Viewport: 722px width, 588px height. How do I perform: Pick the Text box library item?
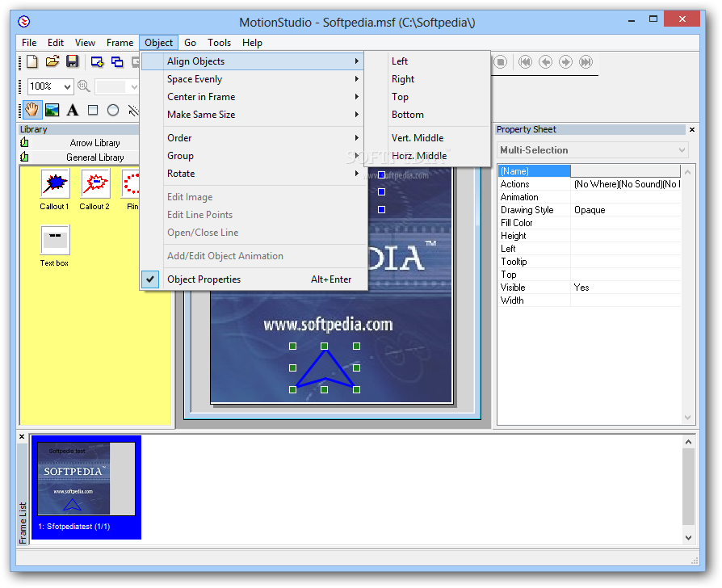tap(54, 246)
